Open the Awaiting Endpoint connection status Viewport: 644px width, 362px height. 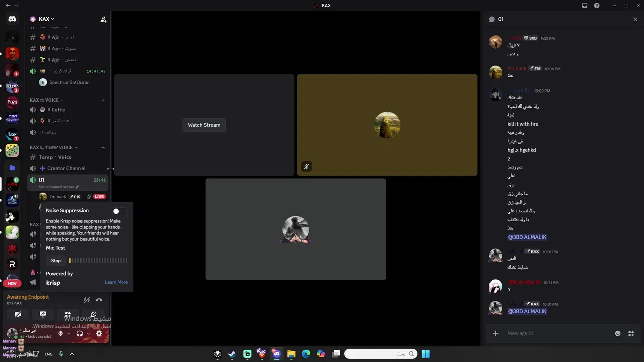click(28, 297)
